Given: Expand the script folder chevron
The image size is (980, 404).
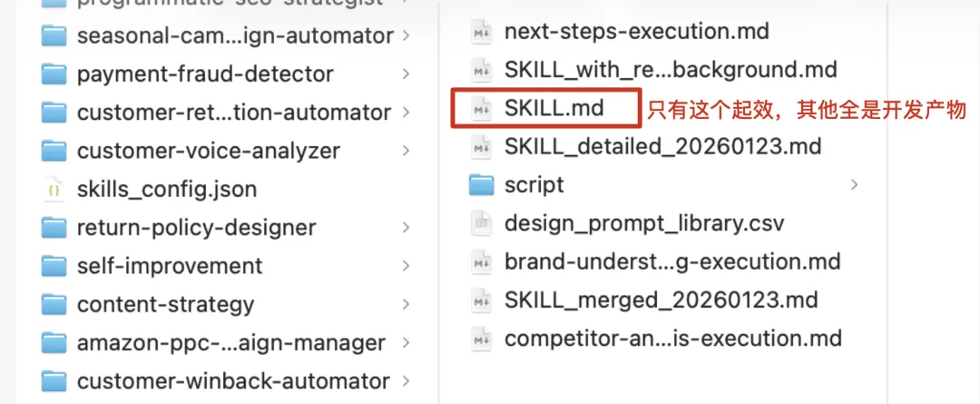Looking at the screenshot, I should tap(855, 185).
